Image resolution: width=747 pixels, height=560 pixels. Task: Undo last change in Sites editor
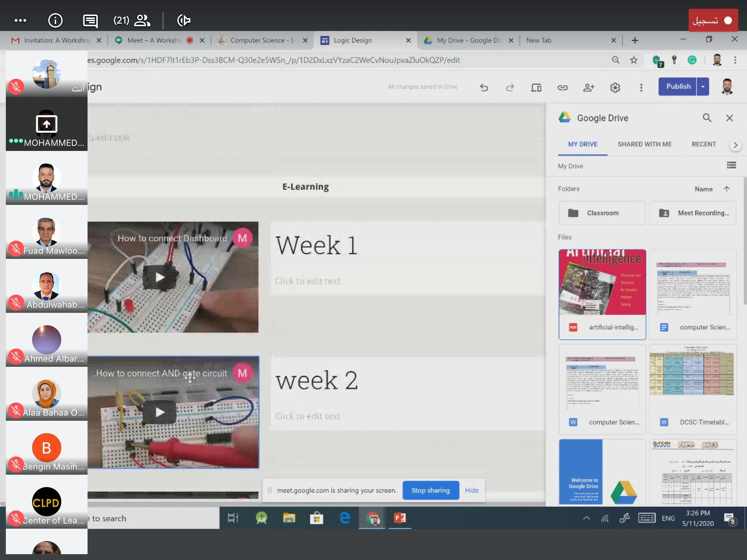tap(484, 87)
